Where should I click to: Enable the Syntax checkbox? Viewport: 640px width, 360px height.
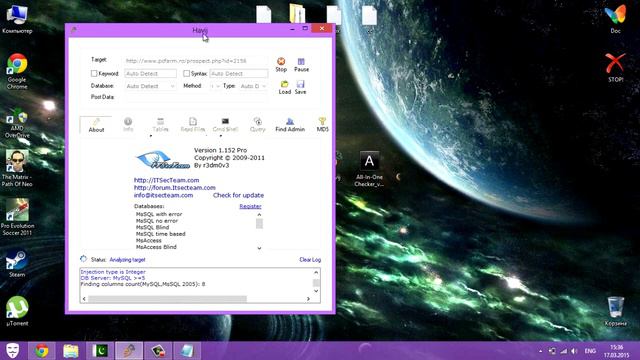tap(187, 73)
